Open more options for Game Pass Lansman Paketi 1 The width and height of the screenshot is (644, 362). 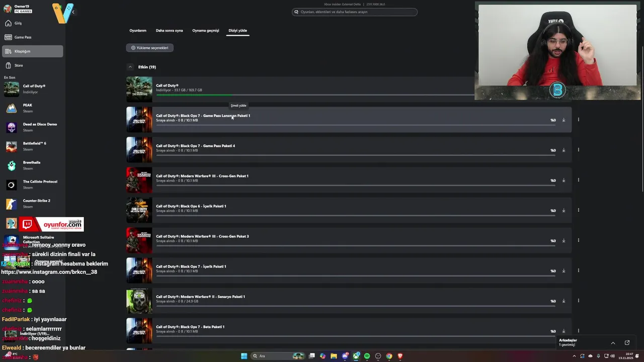pyautogui.click(x=578, y=120)
